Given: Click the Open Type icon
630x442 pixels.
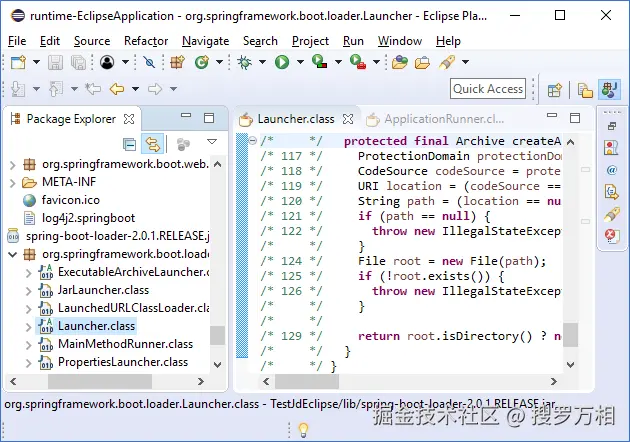Looking at the screenshot, I should coord(399,62).
